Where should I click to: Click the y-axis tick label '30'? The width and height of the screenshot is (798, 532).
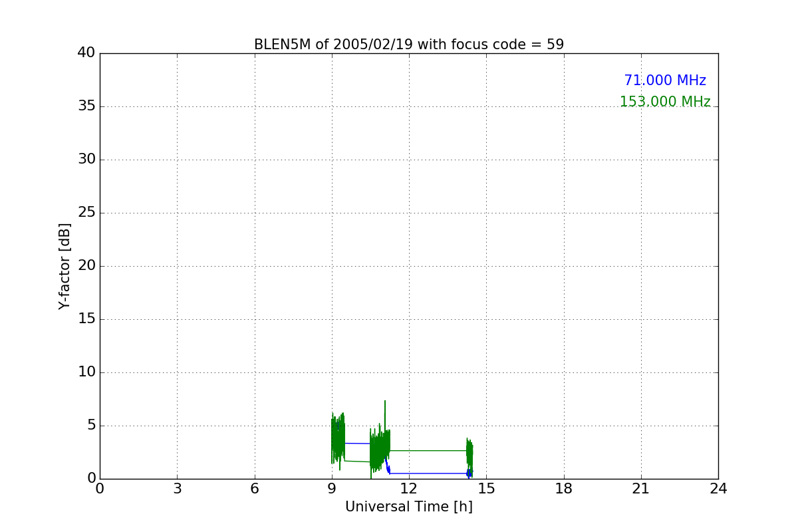pos(86,160)
